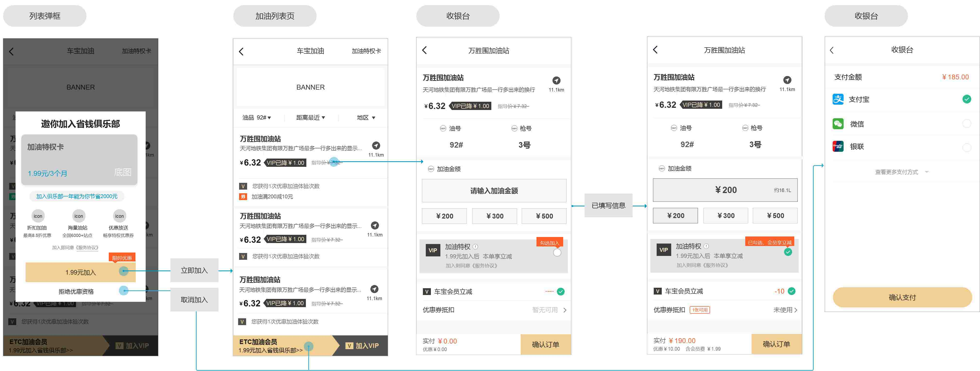Viewport: 980px width, 371px height.
Task: Open the 距离最近 sort dropdown
Action: pyautogui.click(x=311, y=118)
